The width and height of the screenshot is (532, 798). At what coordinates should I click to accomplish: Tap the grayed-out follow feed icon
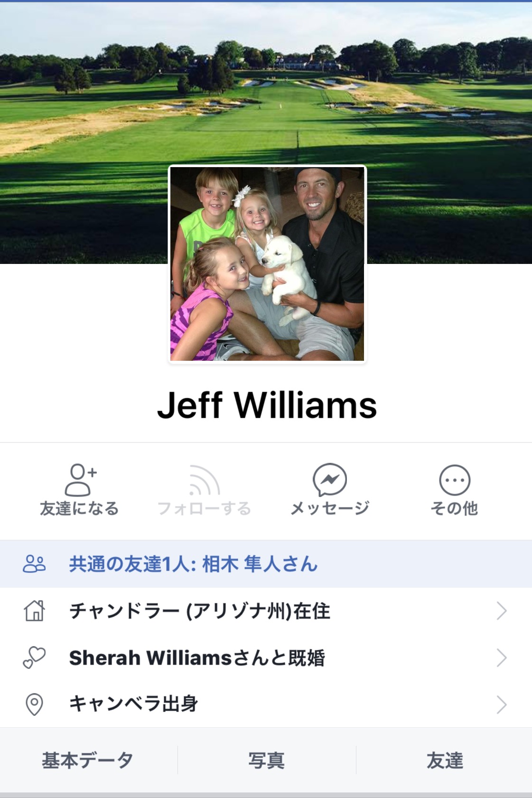[x=204, y=480]
